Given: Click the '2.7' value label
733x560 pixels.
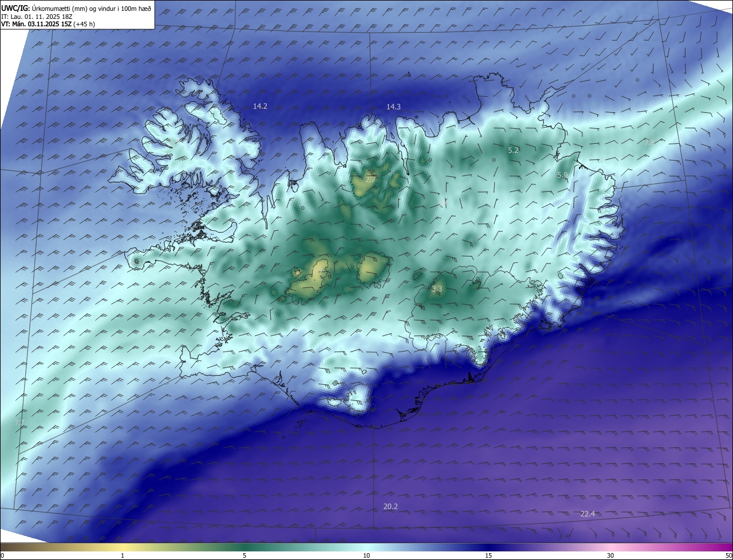Looking at the screenshot, I should point(371,179).
